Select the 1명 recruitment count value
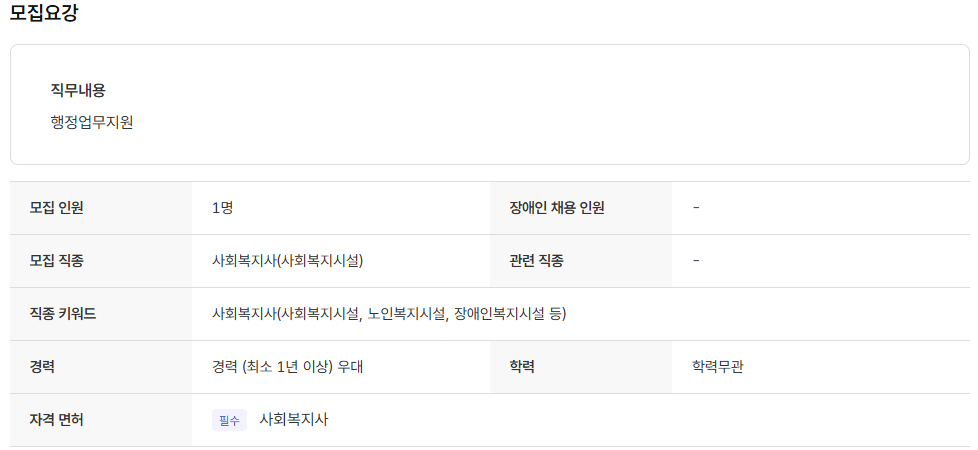 pos(222,208)
